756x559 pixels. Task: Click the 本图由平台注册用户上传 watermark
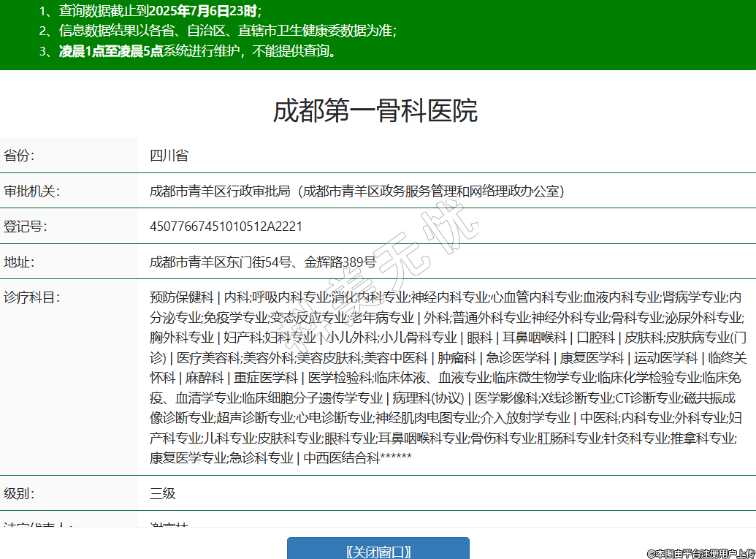[700, 553]
